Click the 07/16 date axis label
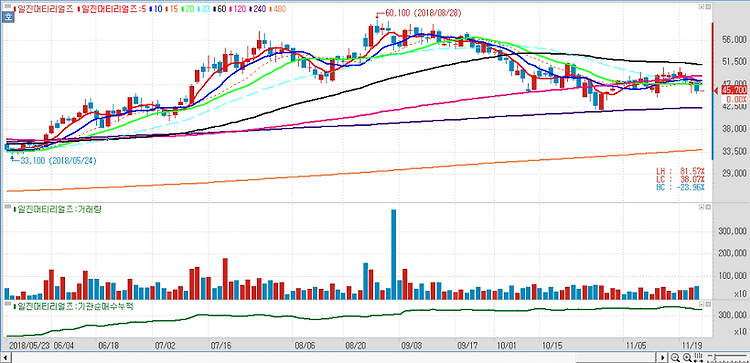 coord(221,344)
